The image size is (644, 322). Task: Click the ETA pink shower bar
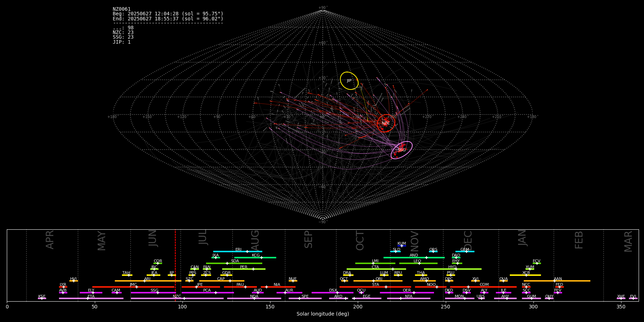pyautogui.click(x=91, y=298)
